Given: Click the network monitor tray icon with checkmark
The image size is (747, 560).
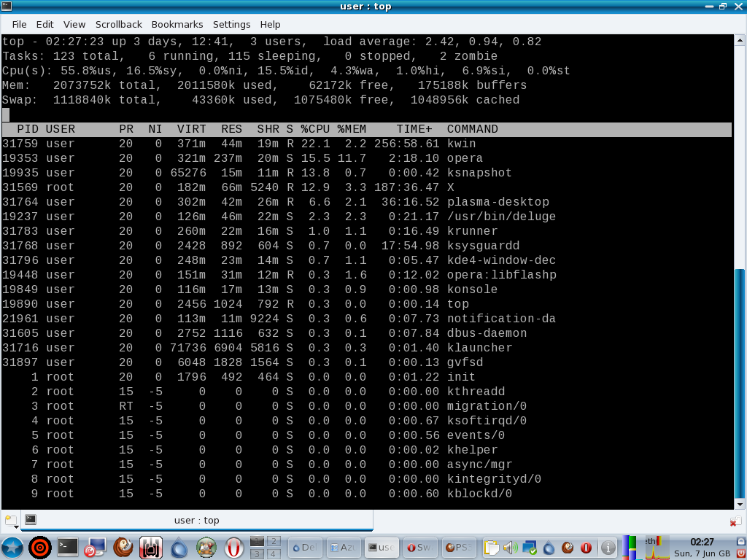Looking at the screenshot, I should [x=530, y=548].
